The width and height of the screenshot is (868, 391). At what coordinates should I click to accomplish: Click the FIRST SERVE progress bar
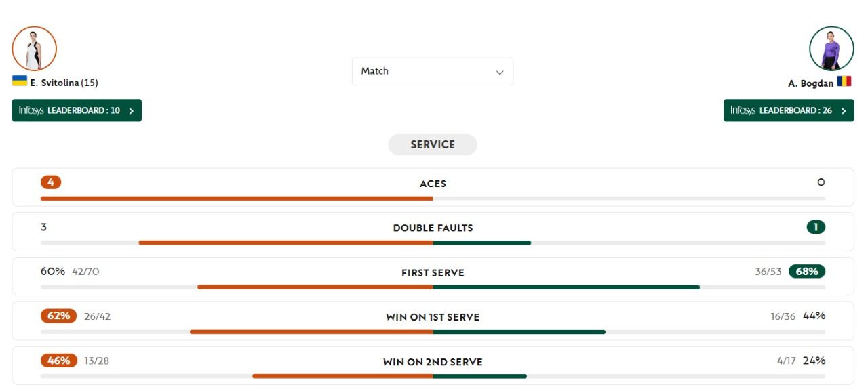click(432, 287)
